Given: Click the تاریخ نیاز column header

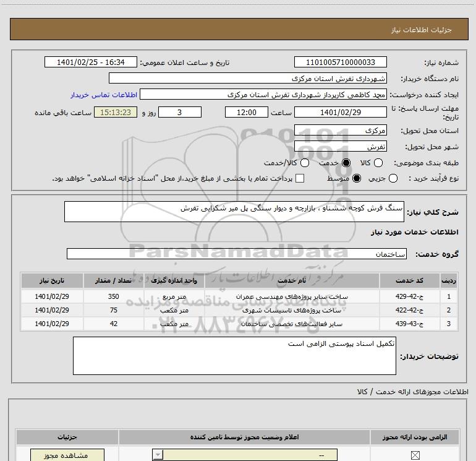Looking at the screenshot, I should (x=52, y=280).
